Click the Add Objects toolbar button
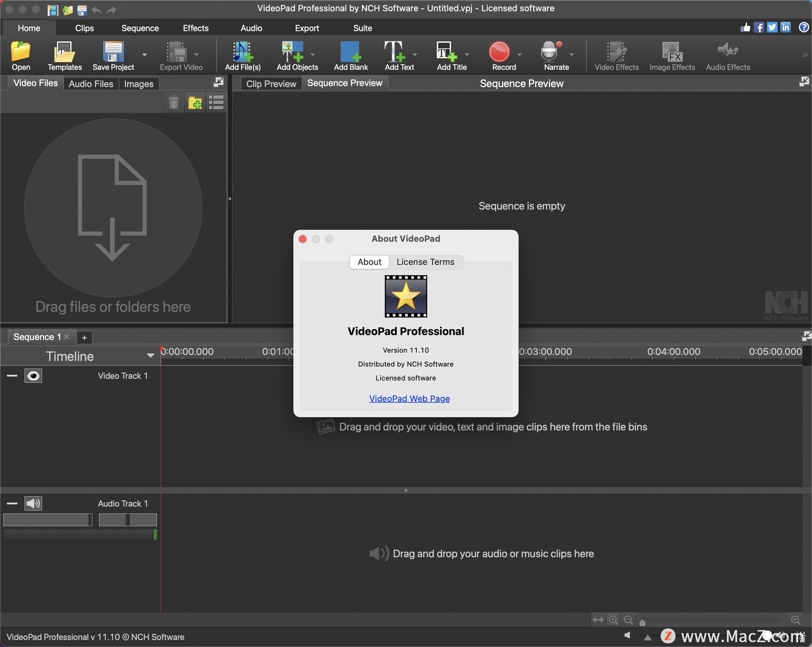 pos(297,56)
